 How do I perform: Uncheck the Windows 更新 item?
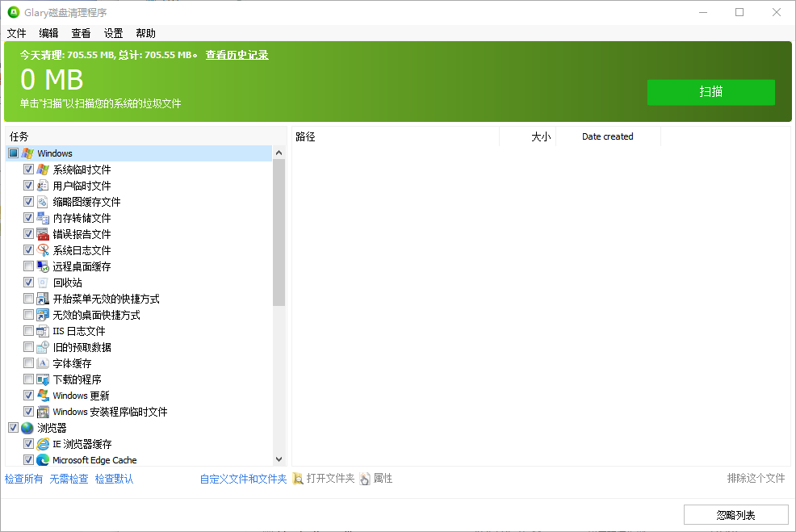click(x=28, y=395)
